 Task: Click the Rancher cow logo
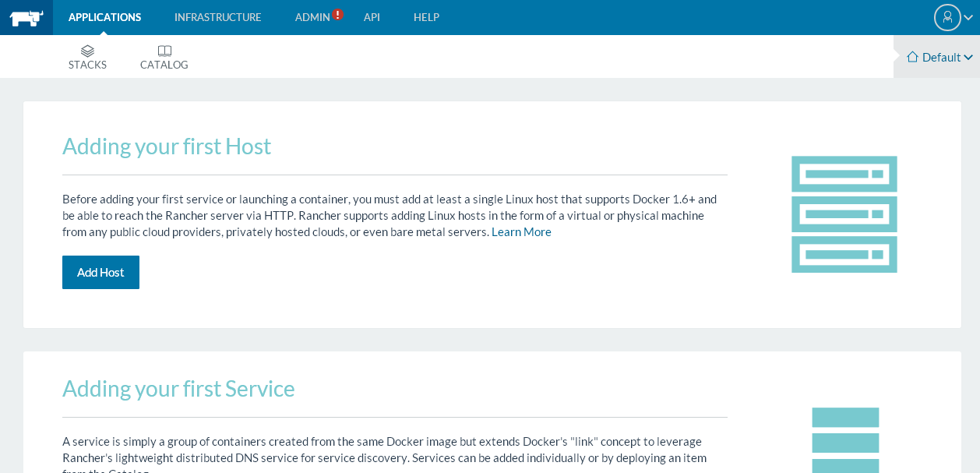(26, 18)
